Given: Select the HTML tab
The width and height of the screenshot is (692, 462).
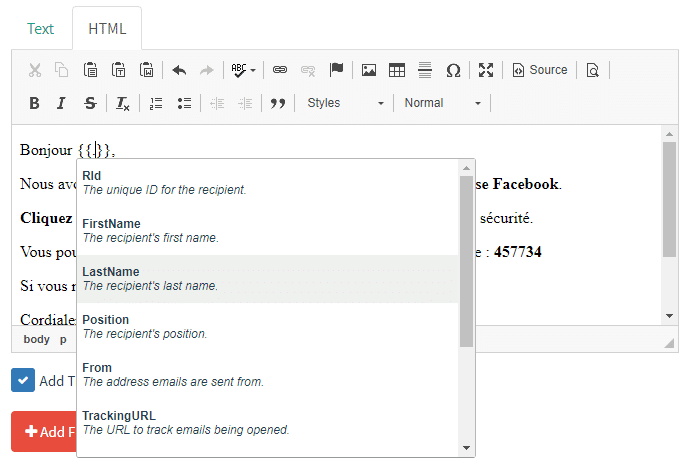Looking at the screenshot, I should tap(107, 29).
